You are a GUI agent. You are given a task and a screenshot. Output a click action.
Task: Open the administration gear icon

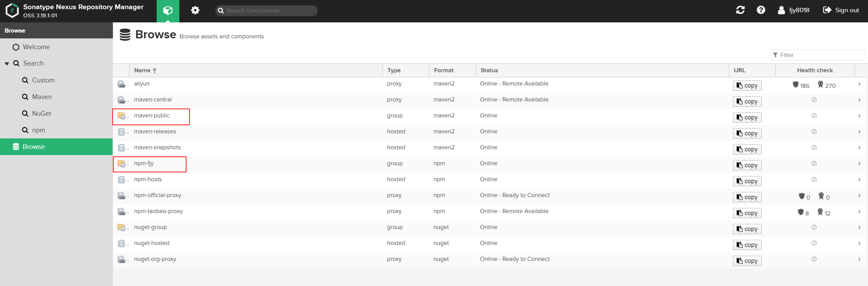pos(195,11)
